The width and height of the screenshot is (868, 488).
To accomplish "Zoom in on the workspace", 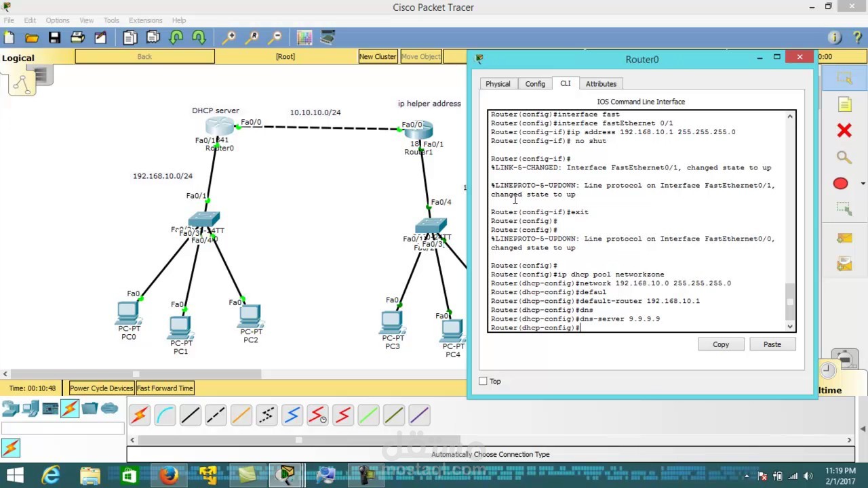I will (x=229, y=37).
